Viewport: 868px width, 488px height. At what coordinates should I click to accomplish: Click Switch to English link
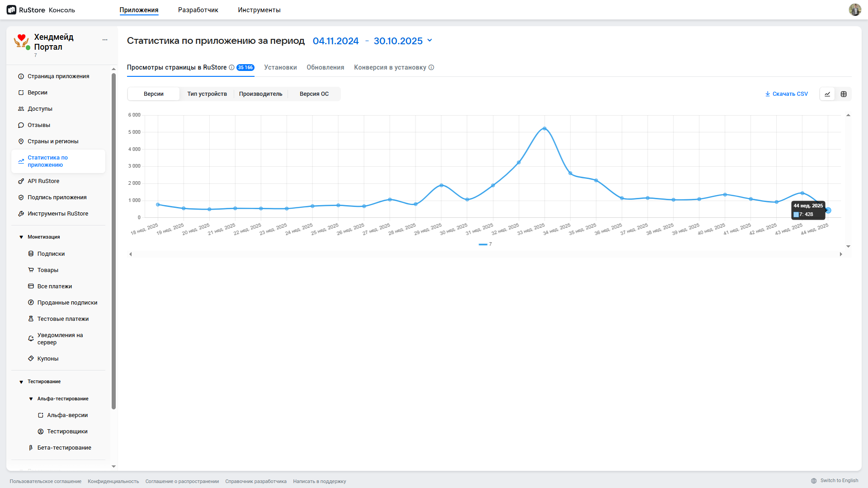(x=839, y=480)
